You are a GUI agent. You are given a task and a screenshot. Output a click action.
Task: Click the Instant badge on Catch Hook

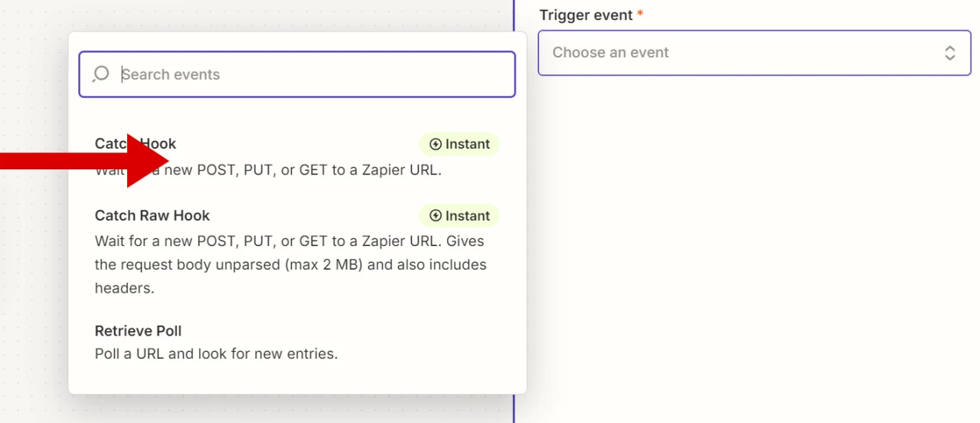[x=459, y=144]
